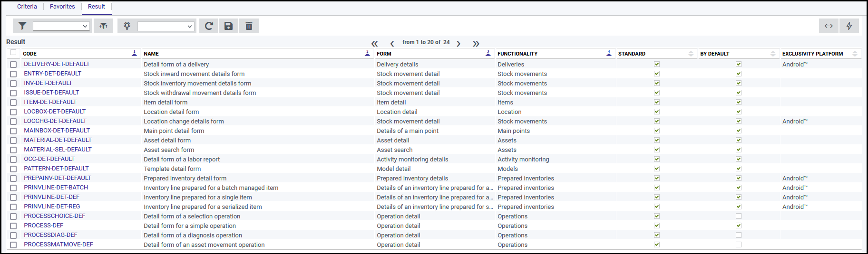This screenshot has height=254, width=868.
Task: Toggle the select-all checkbox in header
Action: point(13,53)
